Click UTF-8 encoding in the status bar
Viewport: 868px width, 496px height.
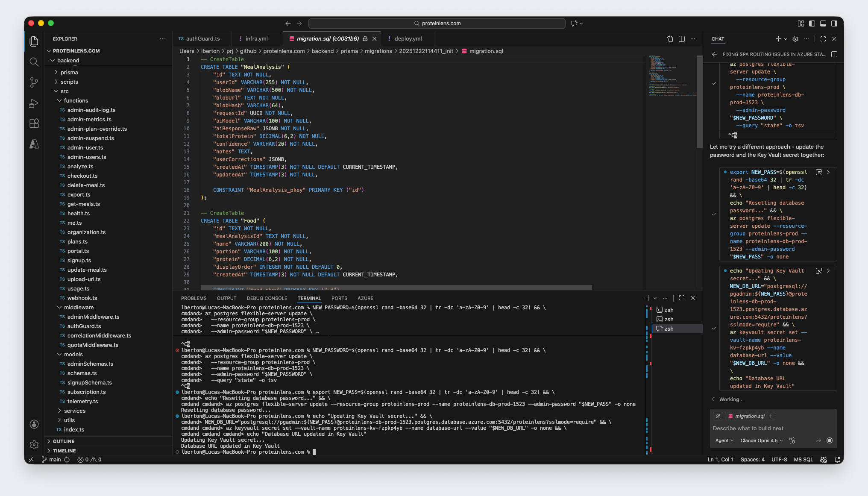point(779,460)
